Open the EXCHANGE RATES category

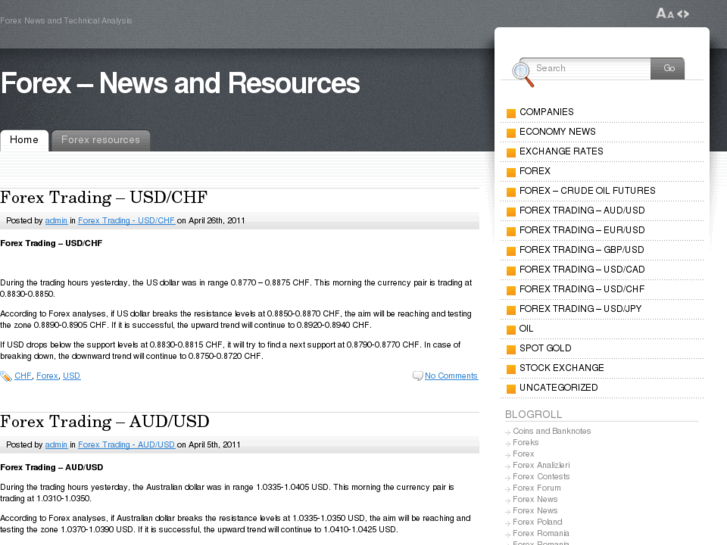tap(561, 151)
